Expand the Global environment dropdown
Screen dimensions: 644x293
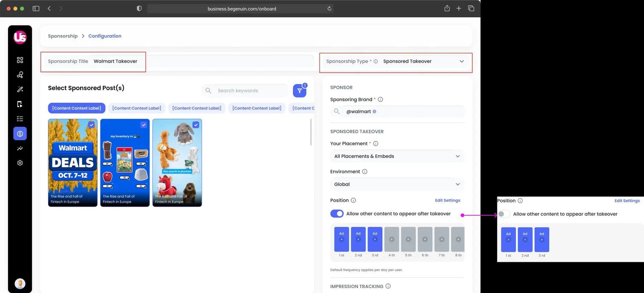[x=397, y=184]
